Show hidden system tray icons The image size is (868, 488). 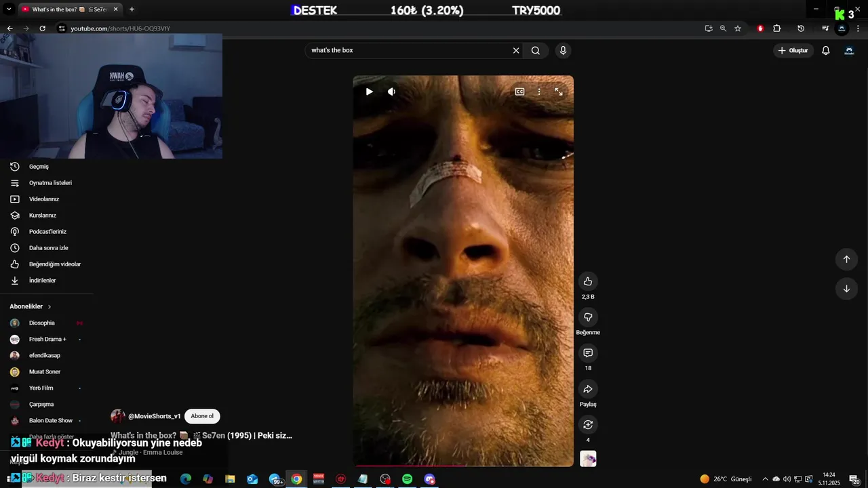point(765,479)
